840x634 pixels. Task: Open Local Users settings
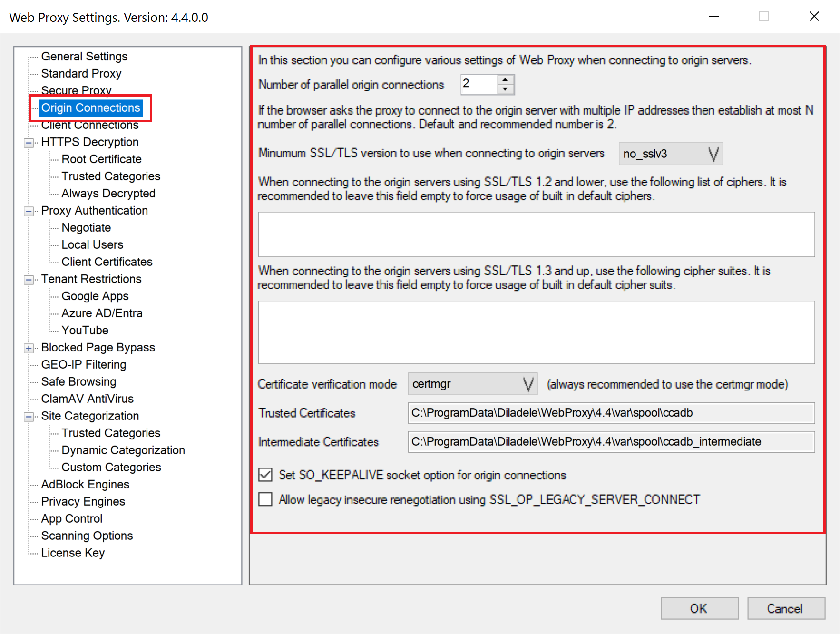(92, 245)
